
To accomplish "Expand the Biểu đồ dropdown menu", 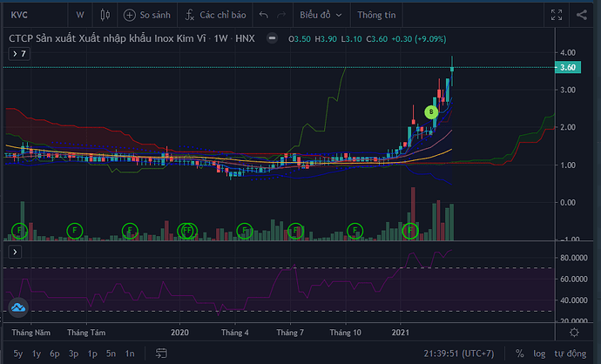I will 319,15.
